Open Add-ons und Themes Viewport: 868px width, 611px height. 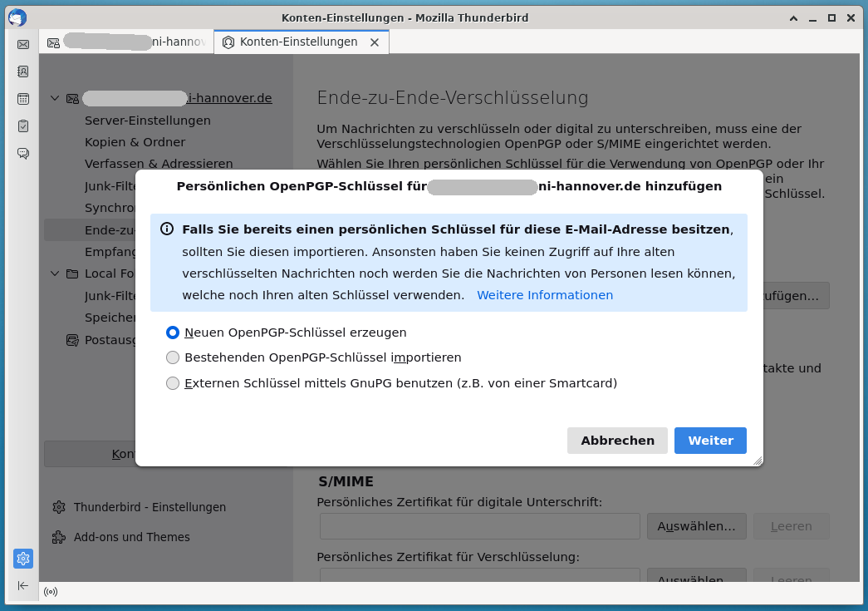[132, 537]
